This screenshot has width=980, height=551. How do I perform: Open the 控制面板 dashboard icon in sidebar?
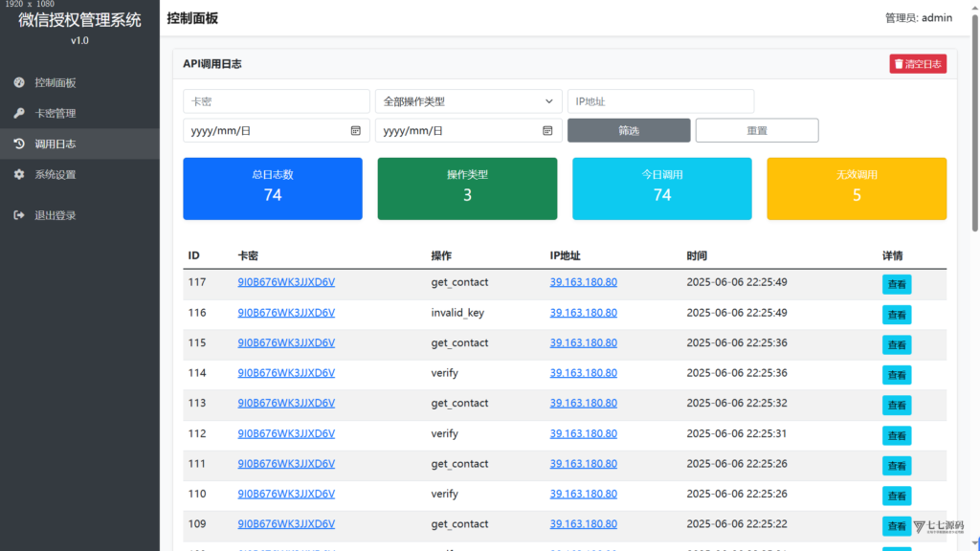pos(19,82)
